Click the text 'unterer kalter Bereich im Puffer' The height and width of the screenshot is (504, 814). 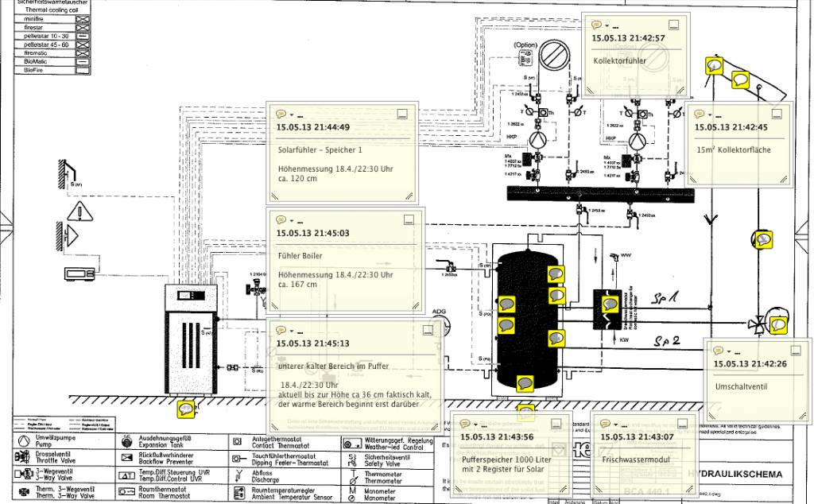[x=333, y=366]
